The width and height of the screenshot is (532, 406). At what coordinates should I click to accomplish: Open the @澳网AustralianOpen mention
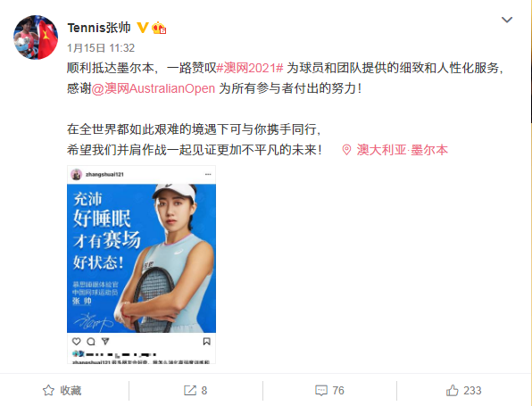[x=154, y=88]
